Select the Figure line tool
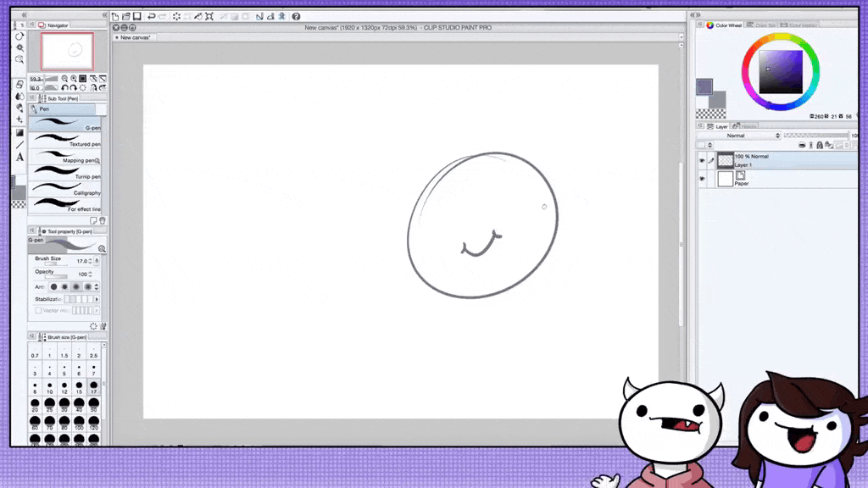This screenshot has height=488, width=868. click(x=19, y=145)
